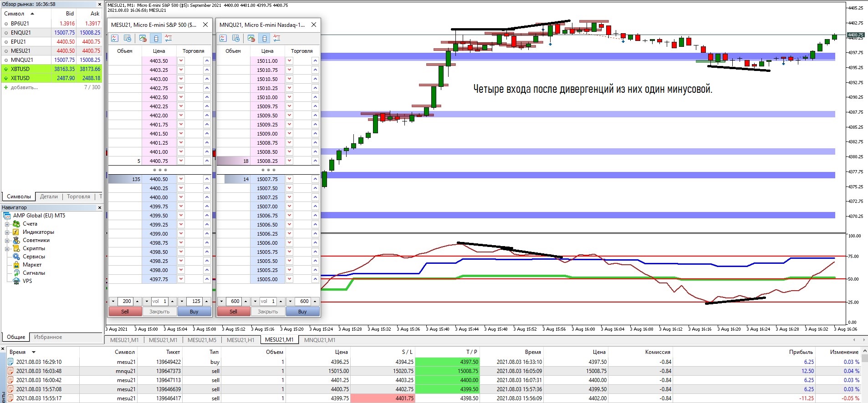Open the Общие tab in Navigator
The height and width of the screenshot is (403, 868).
[x=16, y=337]
